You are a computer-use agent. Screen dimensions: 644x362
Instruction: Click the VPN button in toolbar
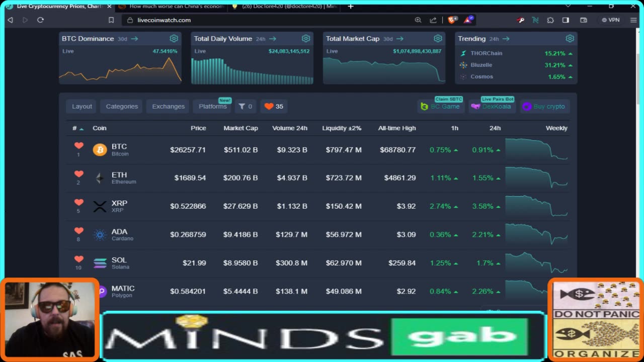point(611,20)
